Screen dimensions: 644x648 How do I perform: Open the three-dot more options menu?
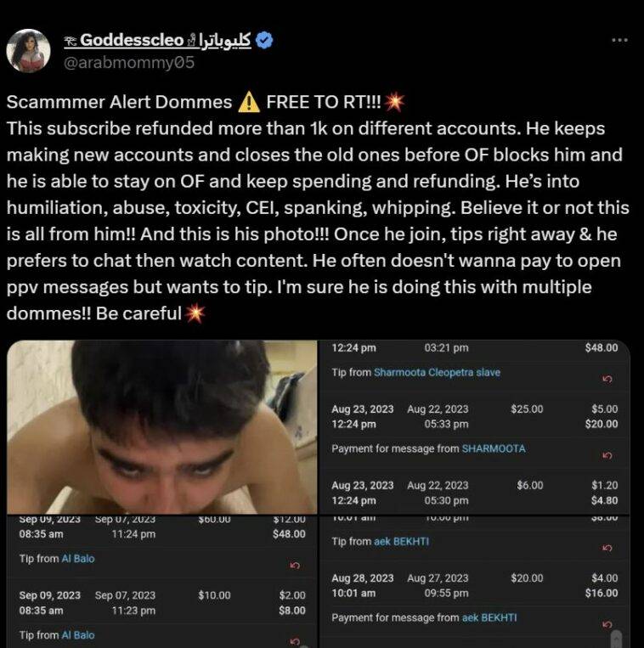(620, 40)
